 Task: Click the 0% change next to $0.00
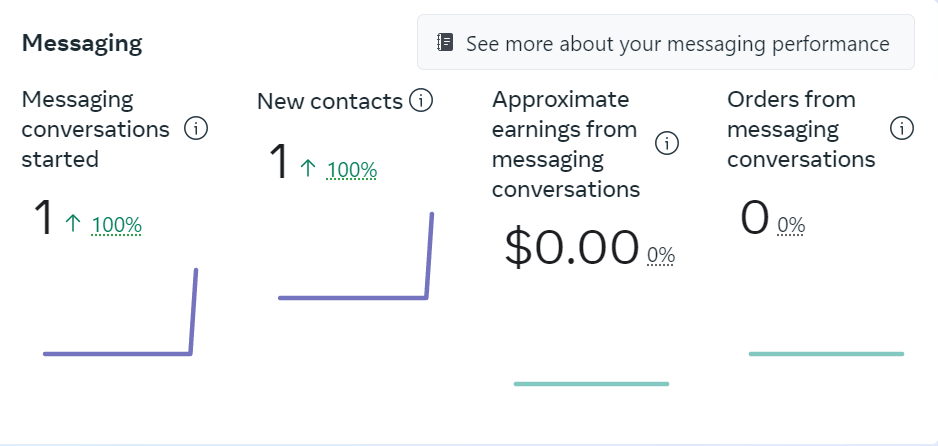pyautogui.click(x=661, y=255)
